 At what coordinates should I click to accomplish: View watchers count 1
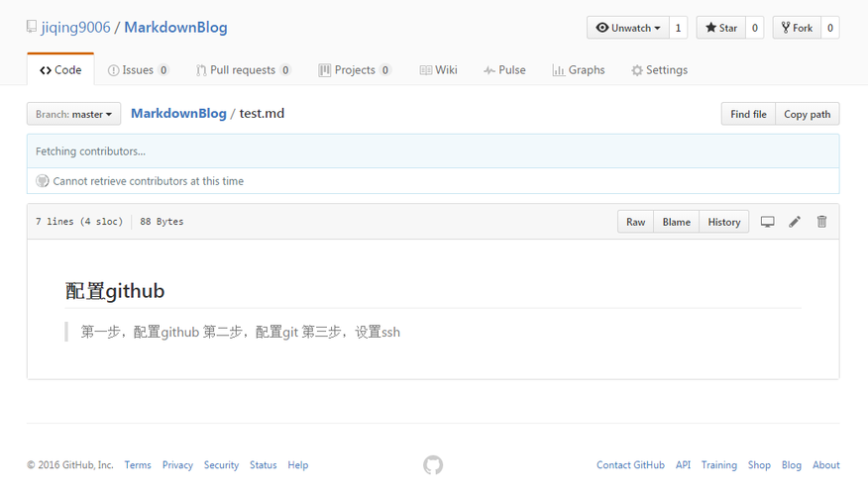(x=678, y=28)
